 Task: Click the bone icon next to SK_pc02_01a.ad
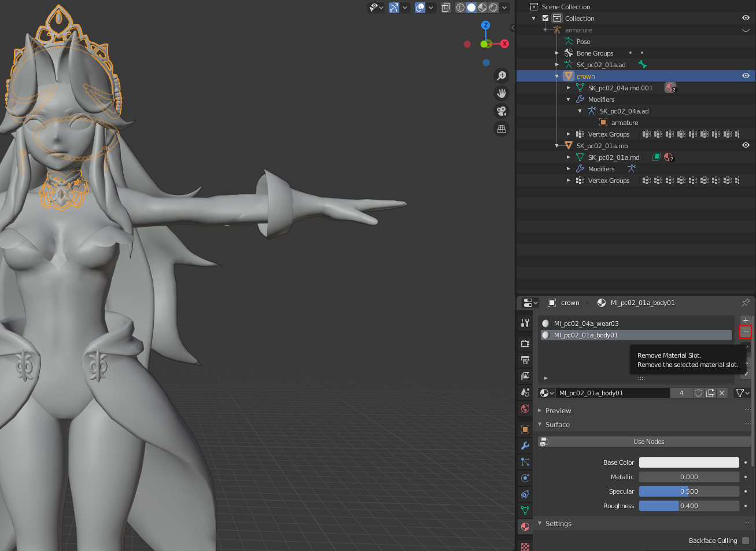pyautogui.click(x=642, y=65)
